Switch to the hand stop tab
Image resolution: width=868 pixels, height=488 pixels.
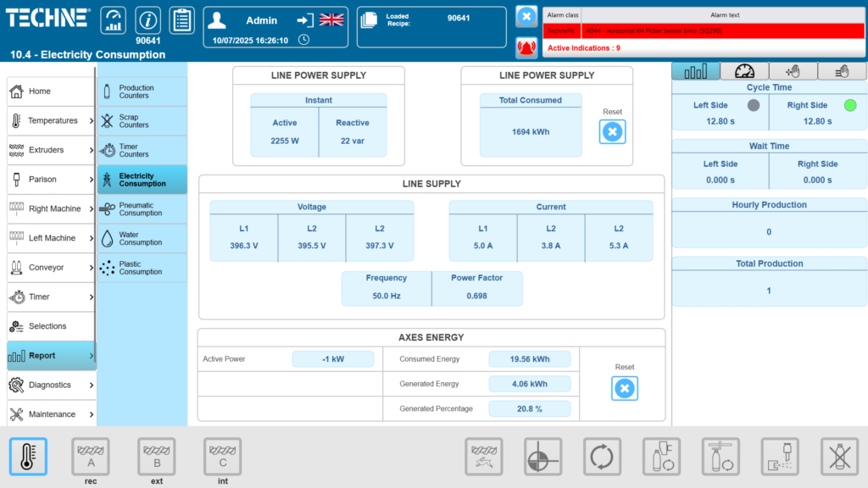[x=842, y=71]
